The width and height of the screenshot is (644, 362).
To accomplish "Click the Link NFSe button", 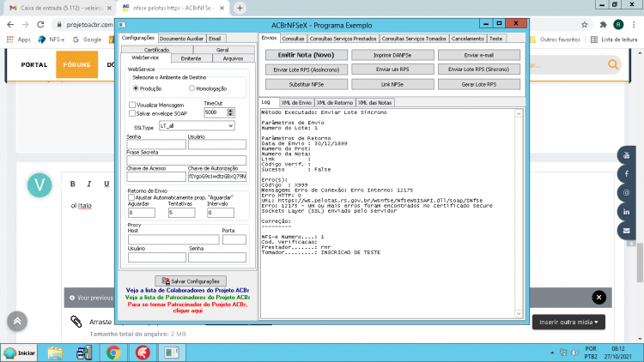I will point(392,84).
